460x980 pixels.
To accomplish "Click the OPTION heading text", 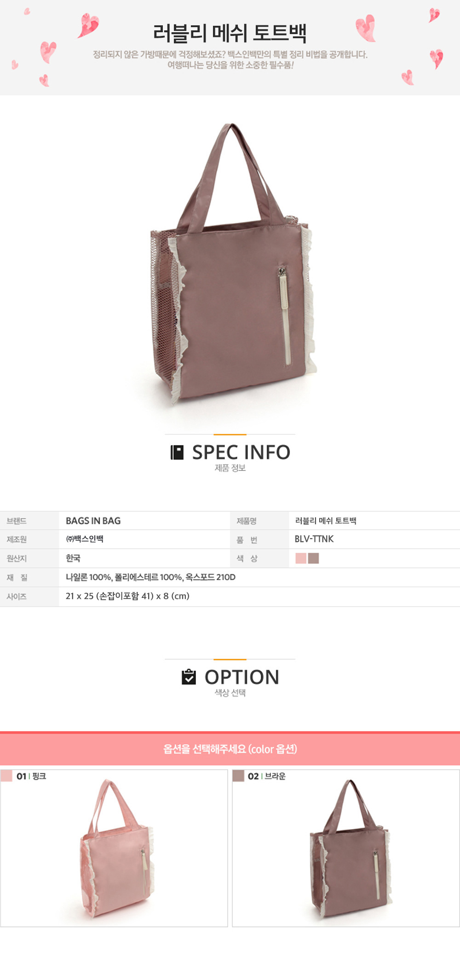I will [242, 677].
